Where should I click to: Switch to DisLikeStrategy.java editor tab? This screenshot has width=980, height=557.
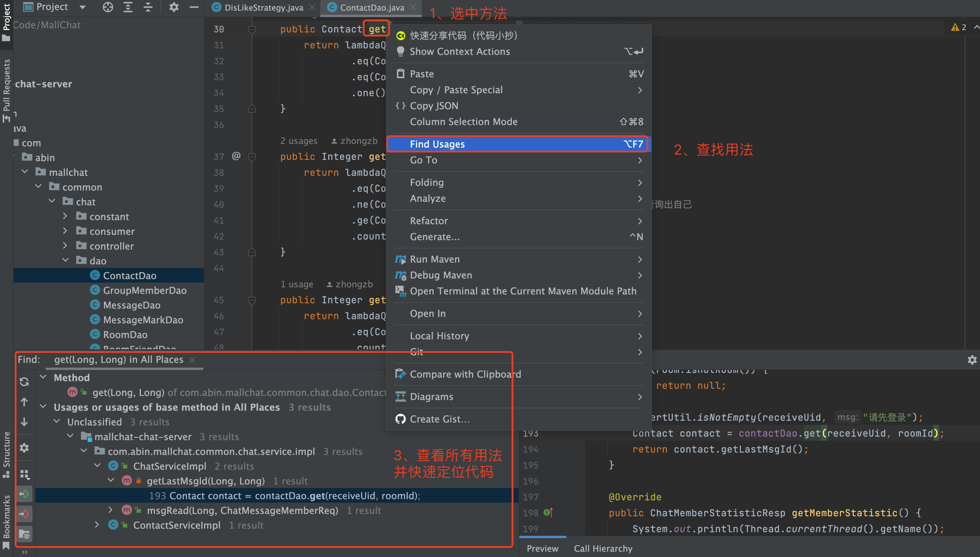(x=263, y=7)
